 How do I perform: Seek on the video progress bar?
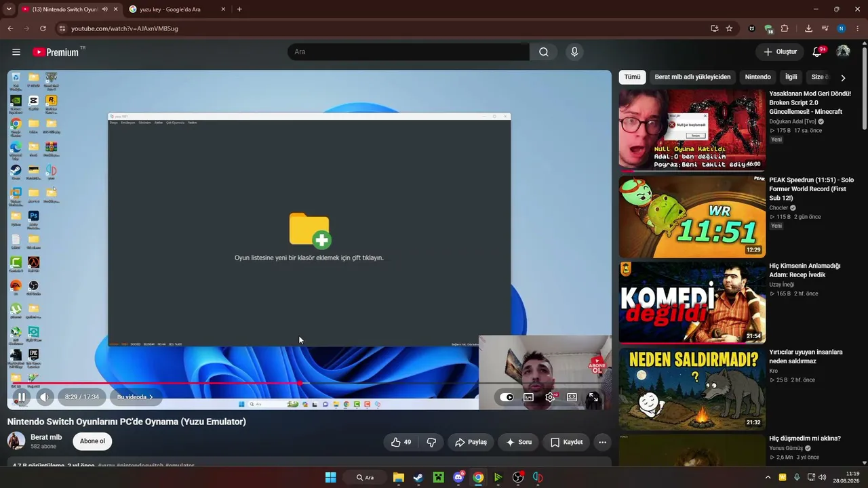point(309,384)
